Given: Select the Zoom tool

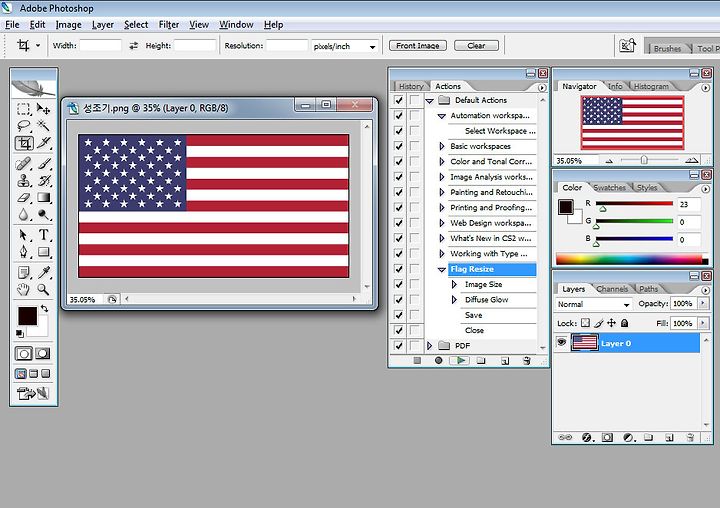Looking at the screenshot, I should pyautogui.click(x=44, y=289).
